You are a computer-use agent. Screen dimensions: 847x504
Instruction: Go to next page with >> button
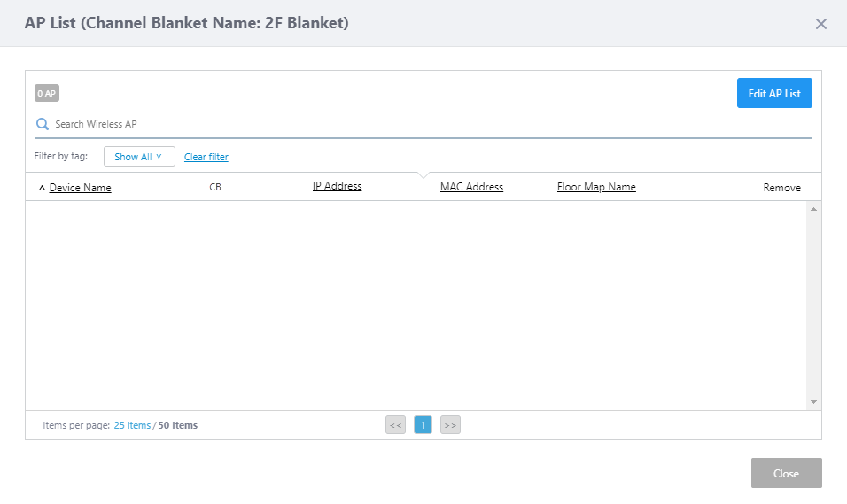click(450, 425)
